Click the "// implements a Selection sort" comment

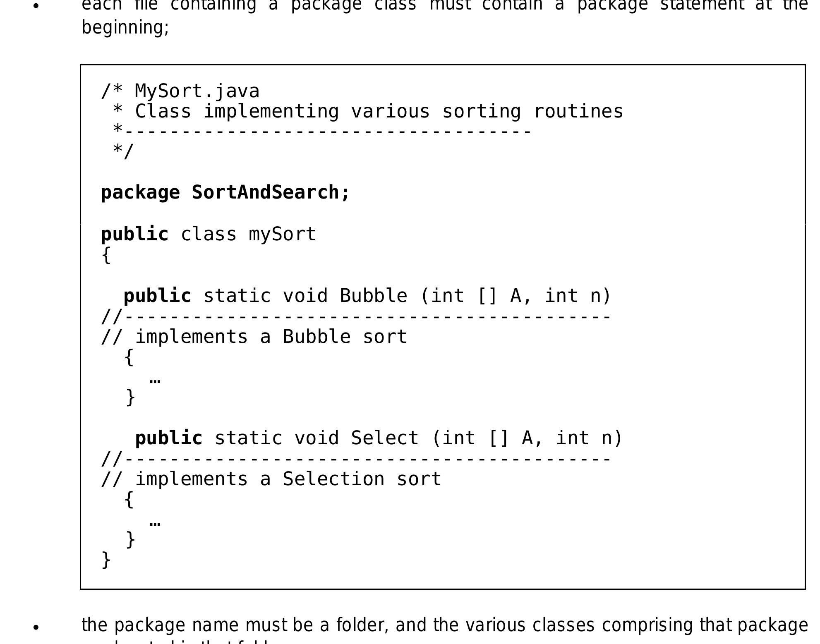[x=271, y=479]
